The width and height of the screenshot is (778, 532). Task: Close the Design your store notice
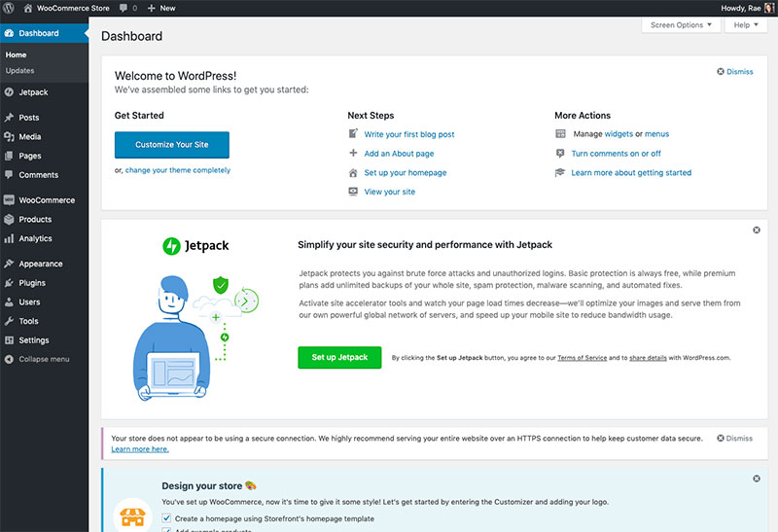tap(757, 479)
